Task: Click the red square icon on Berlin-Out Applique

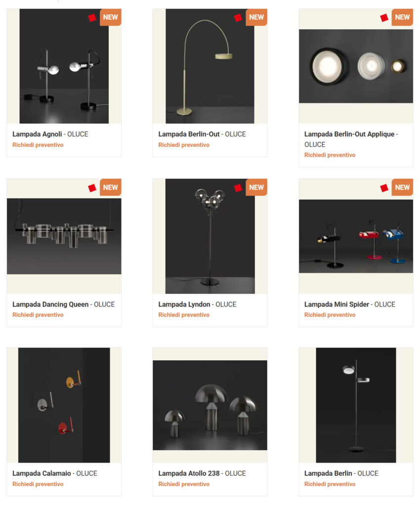Action: point(384,18)
